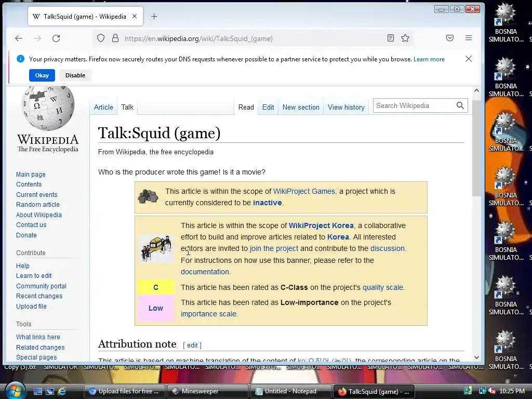The width and height of the screenshot is (532, 399).
Task: Open Special pages link
Action: 36,357
